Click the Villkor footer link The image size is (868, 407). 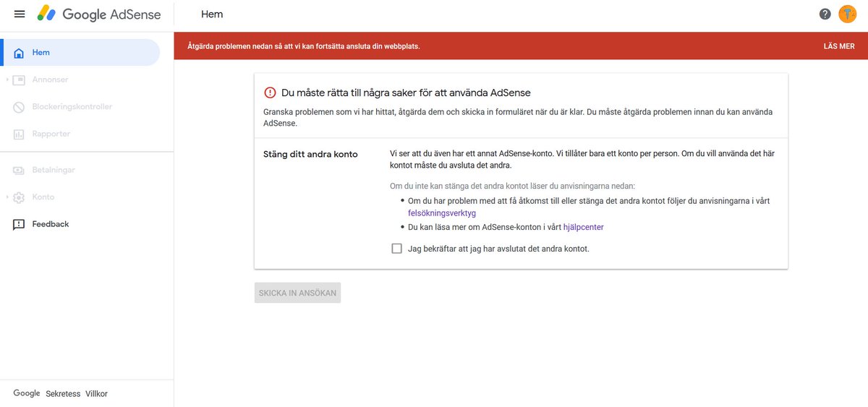coord(96,394)
